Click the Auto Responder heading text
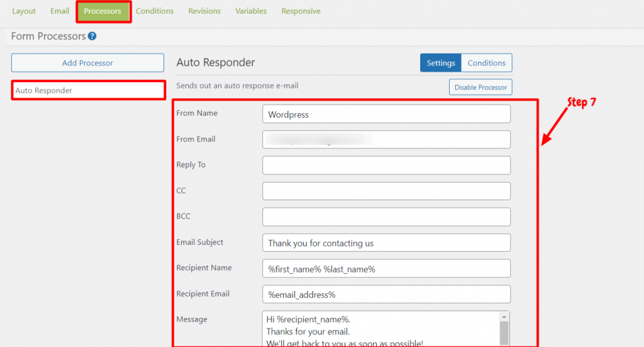Image resolution: width=644 pixels, height=347 pixels. tap(216, 62)
